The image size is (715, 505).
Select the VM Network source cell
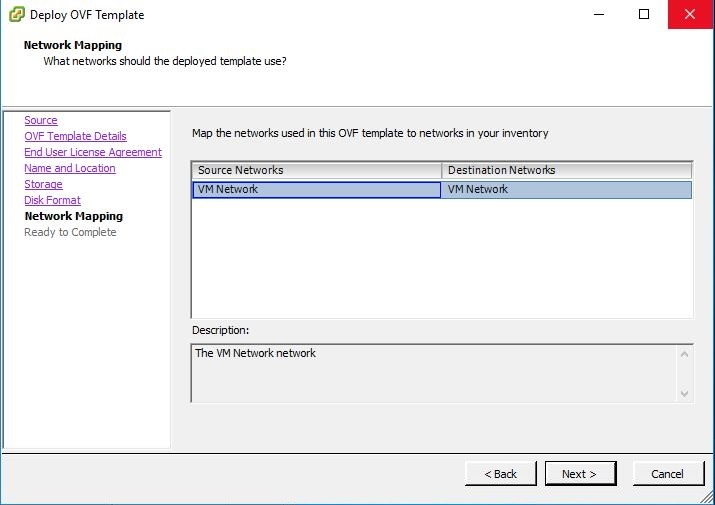(x=316, y=190)
